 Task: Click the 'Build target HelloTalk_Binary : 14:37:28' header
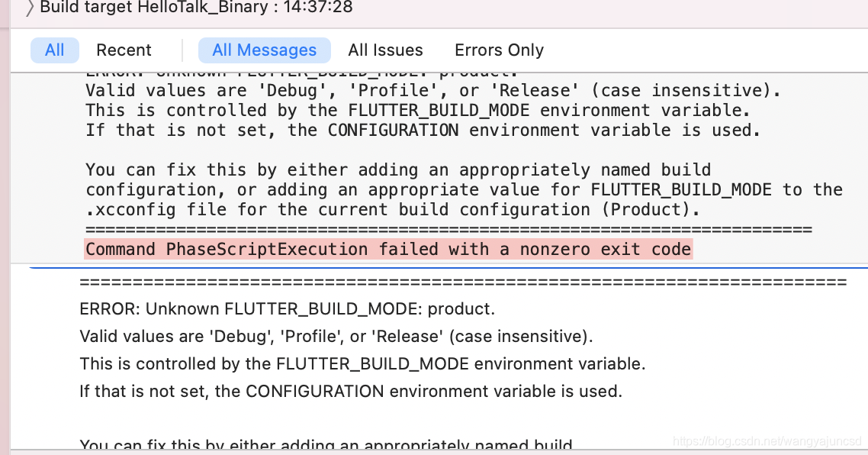tap(197, 8)
